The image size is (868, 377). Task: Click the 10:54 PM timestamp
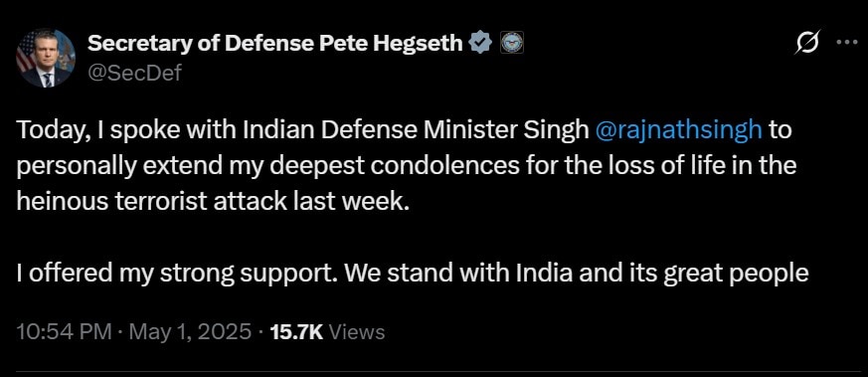[x=65, y=331]
